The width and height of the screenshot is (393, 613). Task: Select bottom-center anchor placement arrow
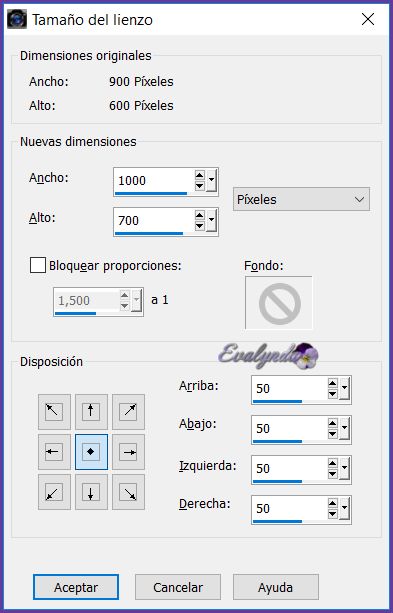click(91, 492)
